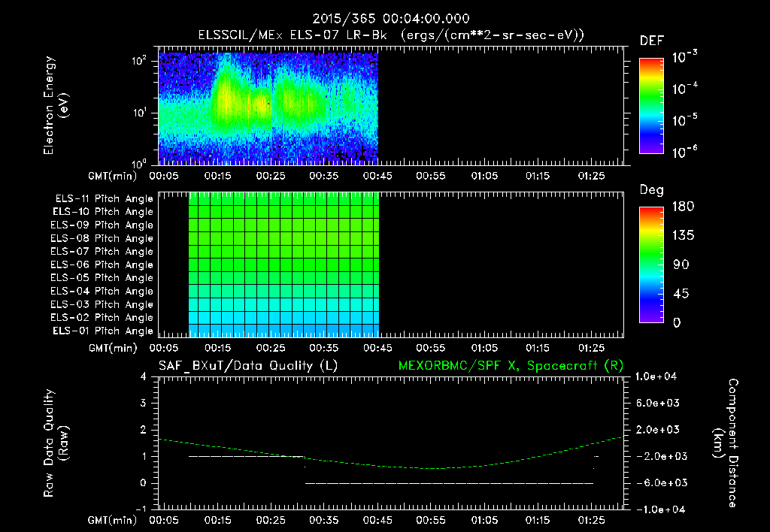Screen dimensions: 770x532
Task: Click the DEF colorbar title
Action: tap(652, 41)
